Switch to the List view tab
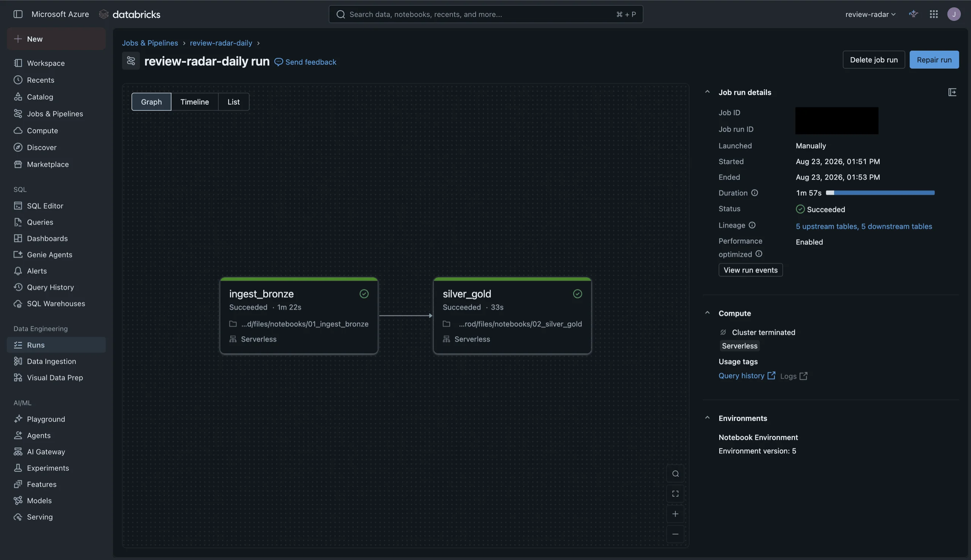 pos(234,102)
